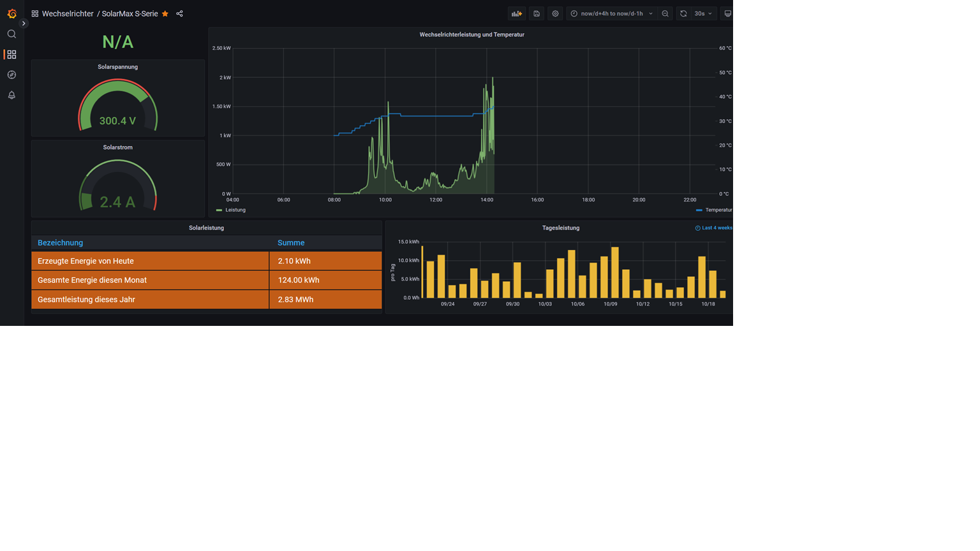This screenshot has height=551, width=980.
Task: Unstar the SolarMax S-Serie dashboard
Action: [x=165, y=13]
